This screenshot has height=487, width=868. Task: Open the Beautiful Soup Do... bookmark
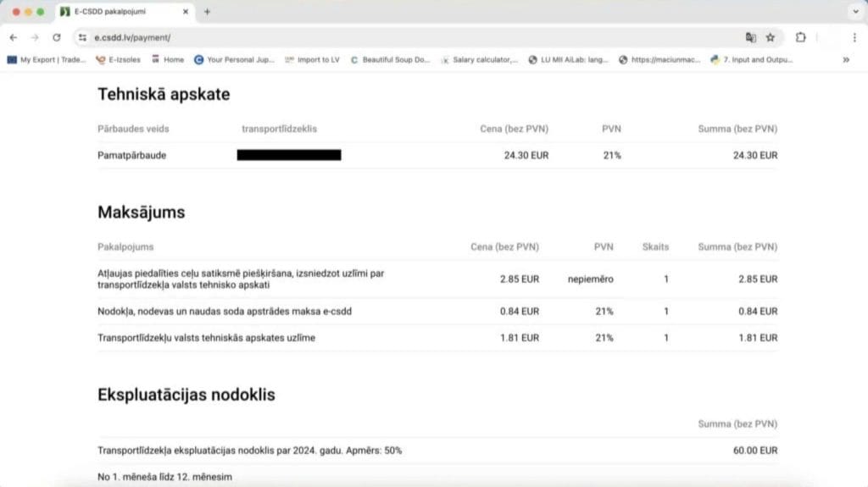tap(390, 60)
